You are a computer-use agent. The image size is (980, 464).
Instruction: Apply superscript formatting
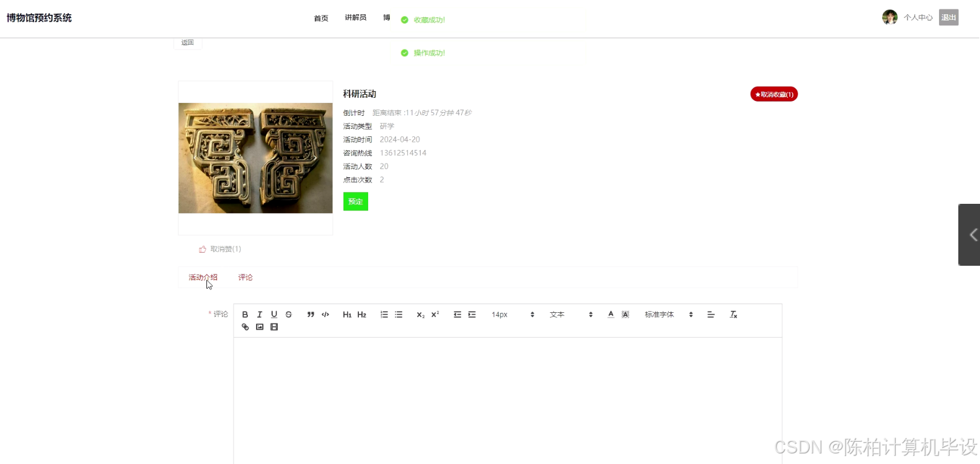(435, 315)
